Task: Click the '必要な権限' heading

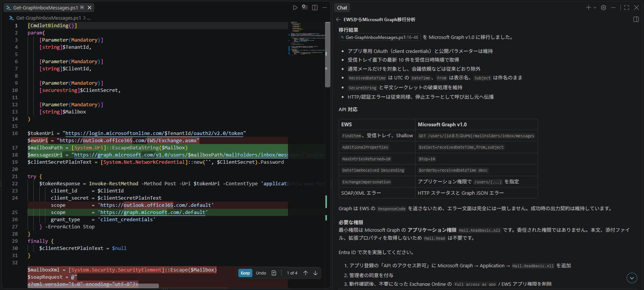Action: (x=351, y=222)
